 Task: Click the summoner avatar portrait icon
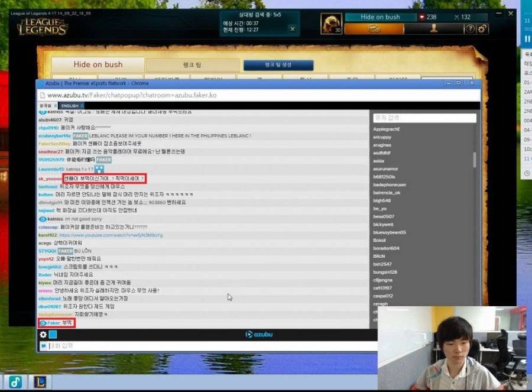coord(331,24)
